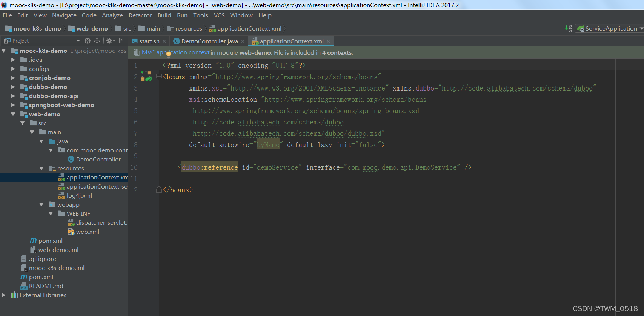Close the start.sh tab

(164, 41)
